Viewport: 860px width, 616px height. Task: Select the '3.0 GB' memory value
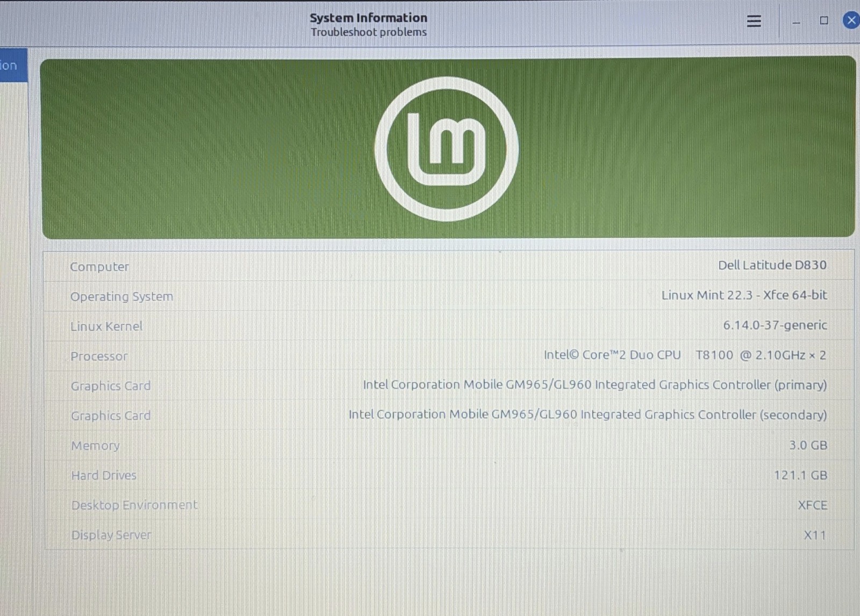tap(808, 445)
